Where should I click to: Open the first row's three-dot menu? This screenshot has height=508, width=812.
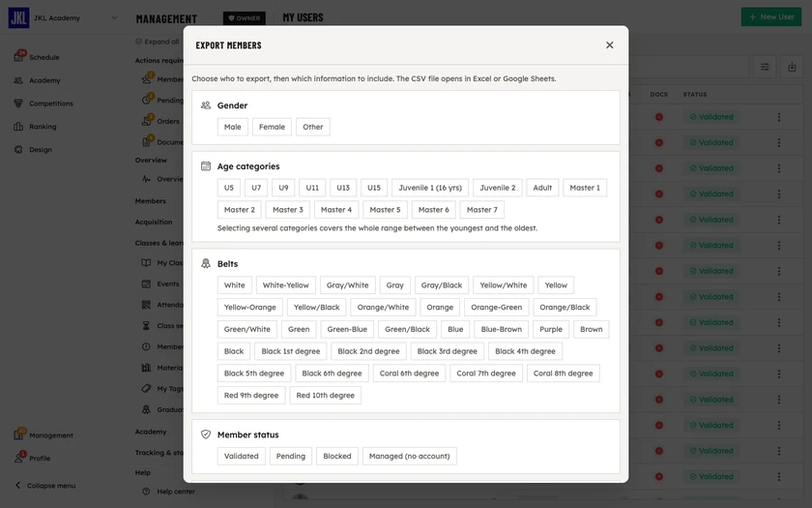pyautogui.click(x=779, y=117)
